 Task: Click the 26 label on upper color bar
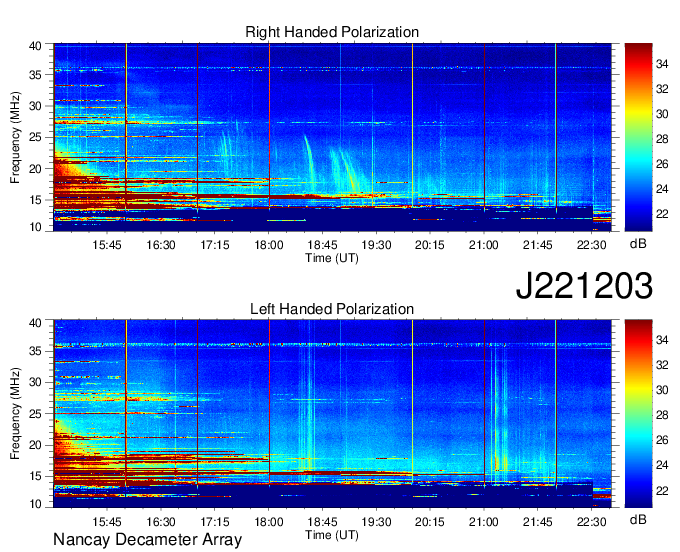click(x=662, y=164)
